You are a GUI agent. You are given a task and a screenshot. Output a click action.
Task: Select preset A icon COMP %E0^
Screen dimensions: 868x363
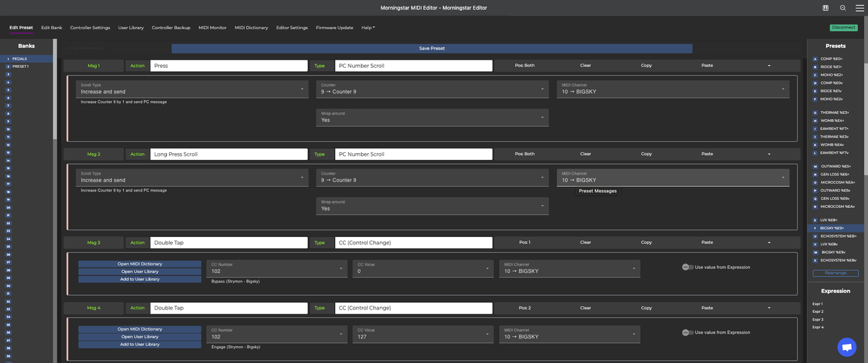[x=815, y=59]
